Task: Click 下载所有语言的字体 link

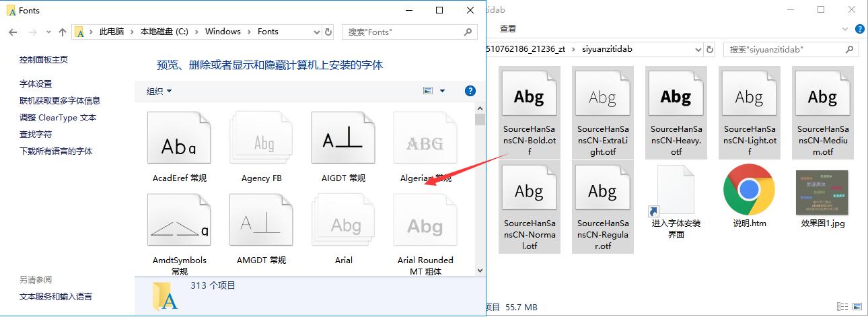Action: [x=56, y=151]
